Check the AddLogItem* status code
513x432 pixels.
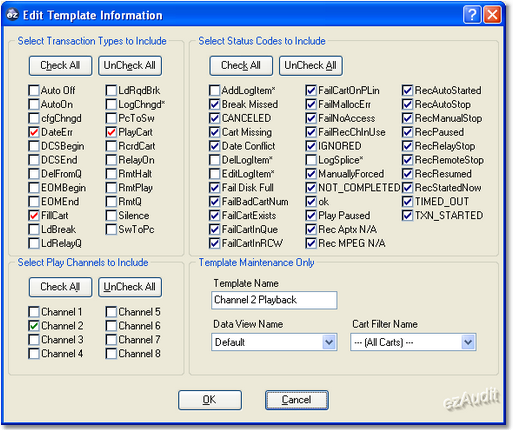[x=214, y=90]
